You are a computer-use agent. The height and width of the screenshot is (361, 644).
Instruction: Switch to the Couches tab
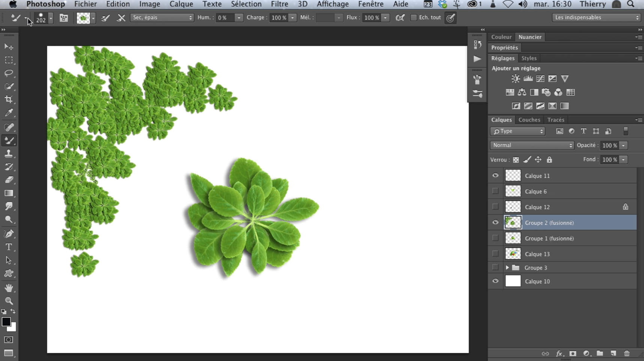(529, 120)
